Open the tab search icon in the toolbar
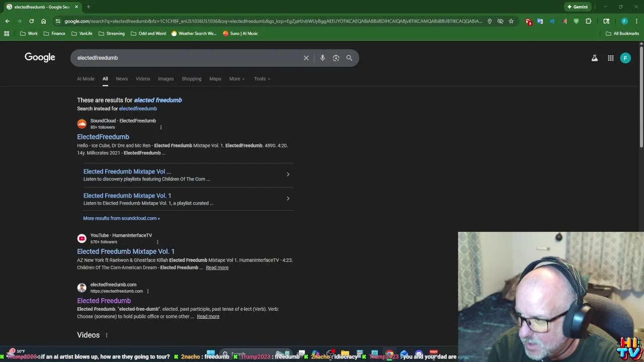The height and width of the screenshot is (362, 644). point(606,21)
